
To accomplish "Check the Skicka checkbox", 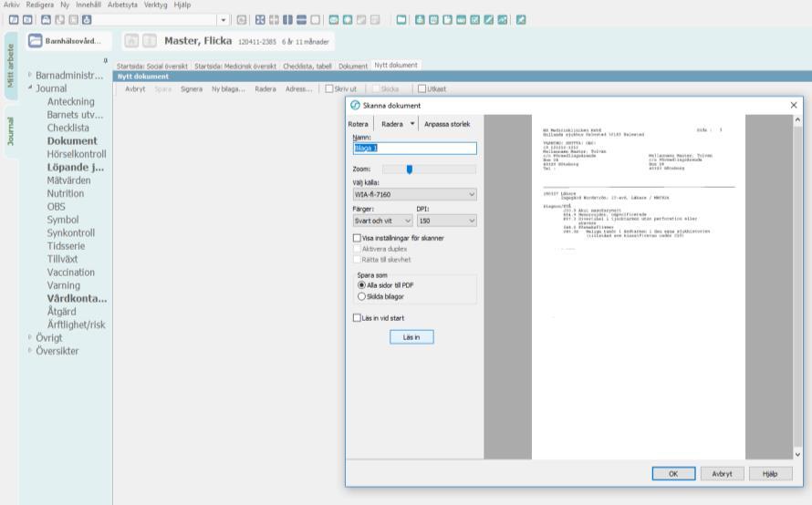I will pyautogui.click(x=376, y=89).
